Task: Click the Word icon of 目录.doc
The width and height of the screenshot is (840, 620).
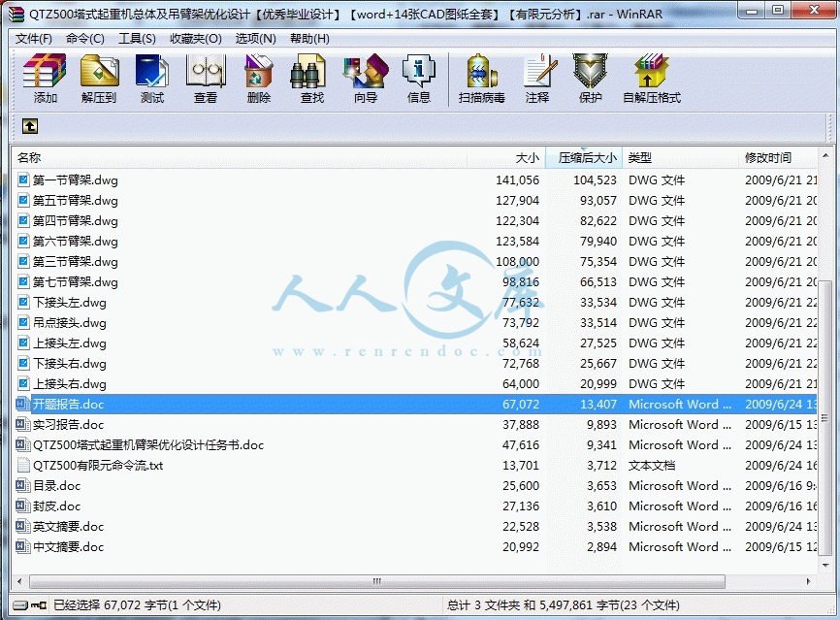Action: [x=23, y=485]
